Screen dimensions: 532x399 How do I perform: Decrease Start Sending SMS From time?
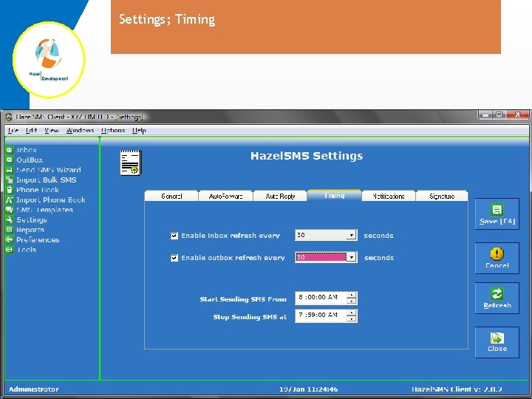[x=352, y=301]
